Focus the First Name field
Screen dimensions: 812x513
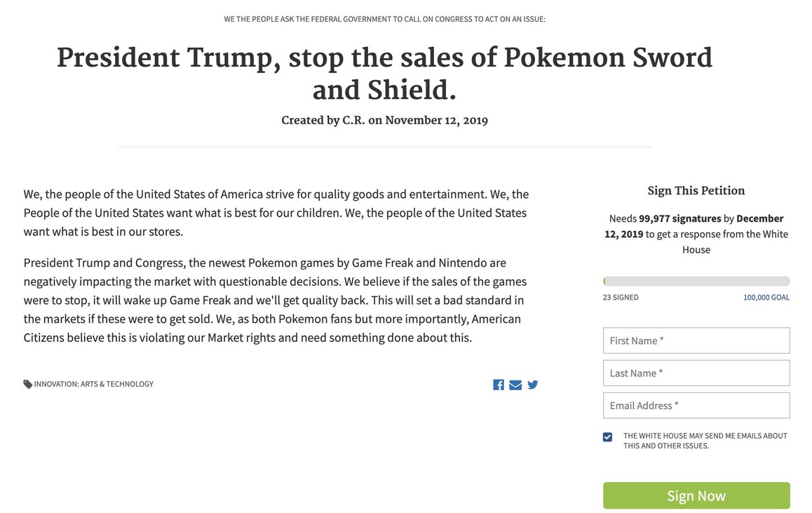[x=696, y=340]
